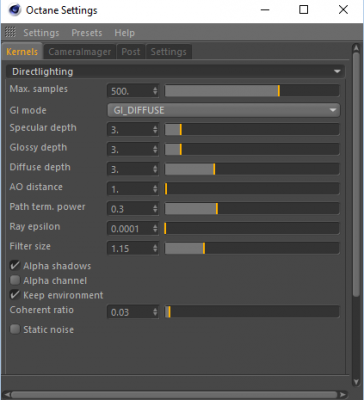Open the Presets menu
The width and height of the screenshot is (364, 400).
(x=87, y=33)
